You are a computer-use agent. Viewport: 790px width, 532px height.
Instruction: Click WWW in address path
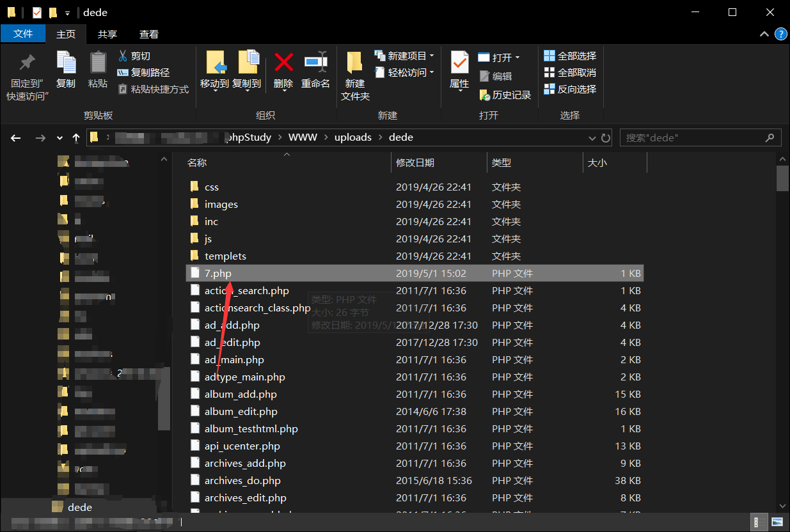(x=303, y=137)
